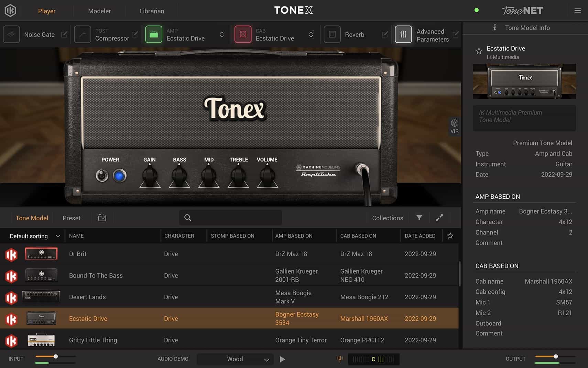Open the CAB Ecstatic Drive selector arrows
Image resolution: width=588 pixels, height=368 pixels.
[x=311, y=34]
